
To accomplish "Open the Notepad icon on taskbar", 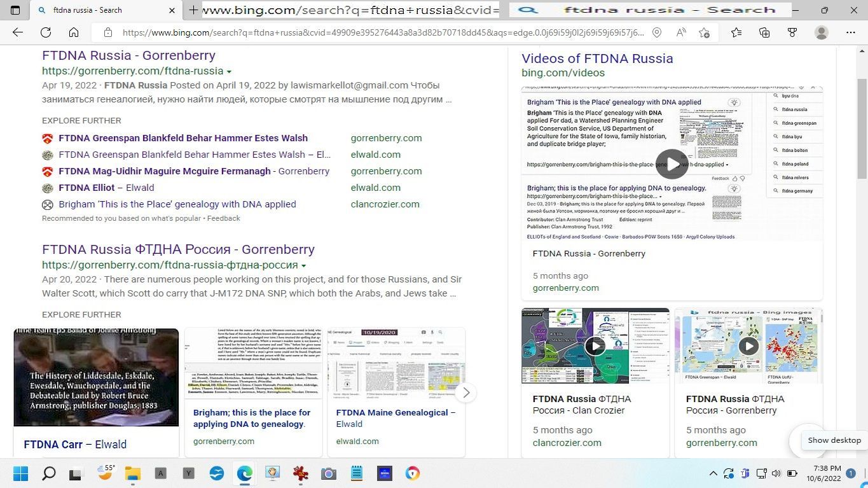I will click(357, 473).
